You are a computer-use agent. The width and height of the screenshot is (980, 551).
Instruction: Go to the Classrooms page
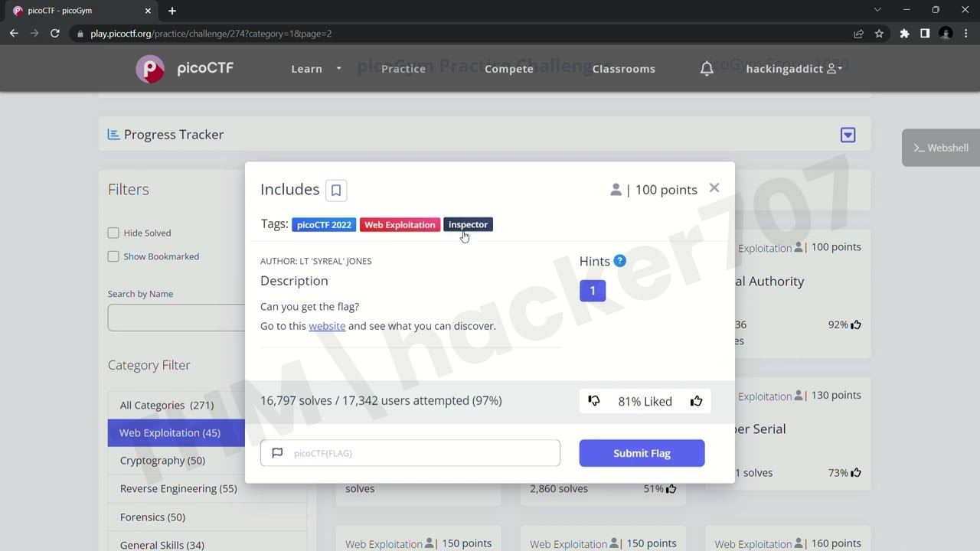tap(624, 69)
